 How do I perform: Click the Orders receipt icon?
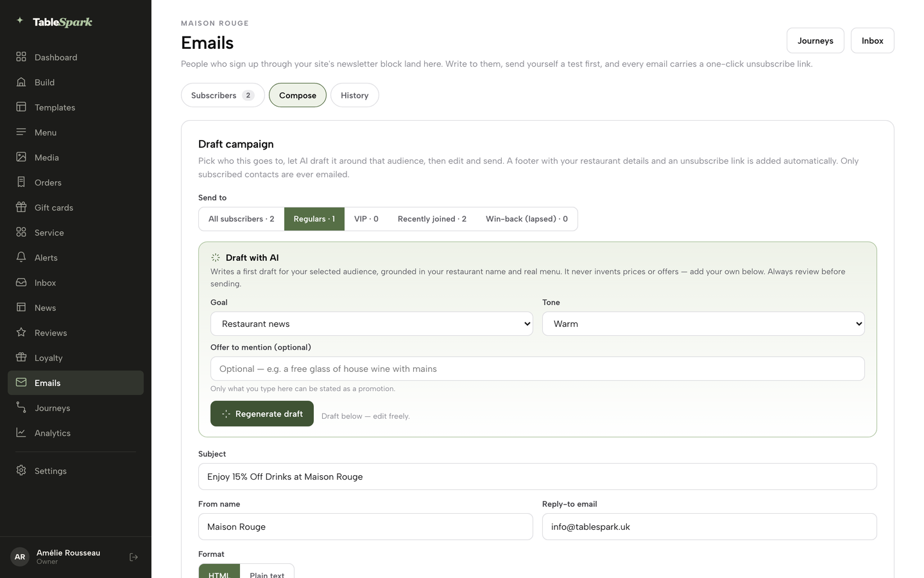[21, 182]
